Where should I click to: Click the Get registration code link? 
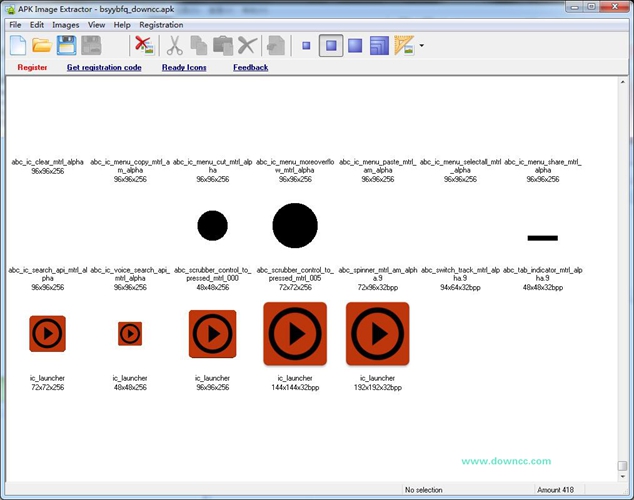point(104,68)
